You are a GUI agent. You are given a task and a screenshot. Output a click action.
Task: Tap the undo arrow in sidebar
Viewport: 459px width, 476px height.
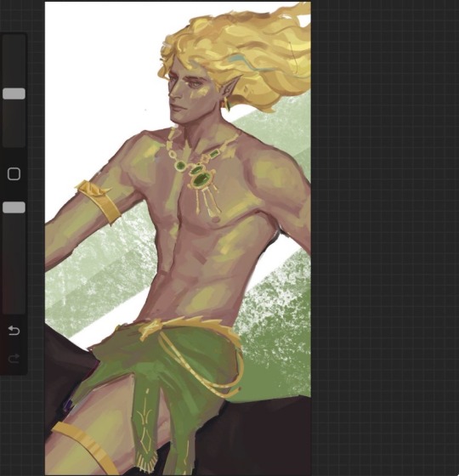[x=14, y=331]
